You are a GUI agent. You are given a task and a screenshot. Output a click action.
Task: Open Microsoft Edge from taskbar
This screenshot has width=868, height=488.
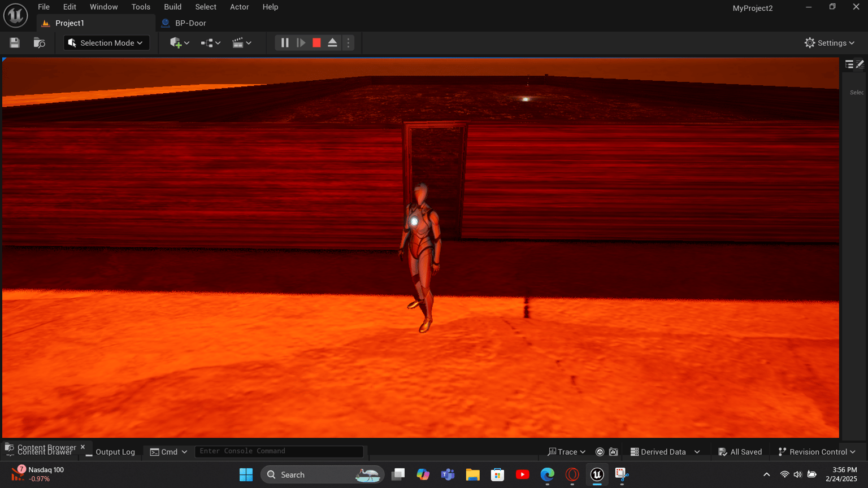click(547, 474)
